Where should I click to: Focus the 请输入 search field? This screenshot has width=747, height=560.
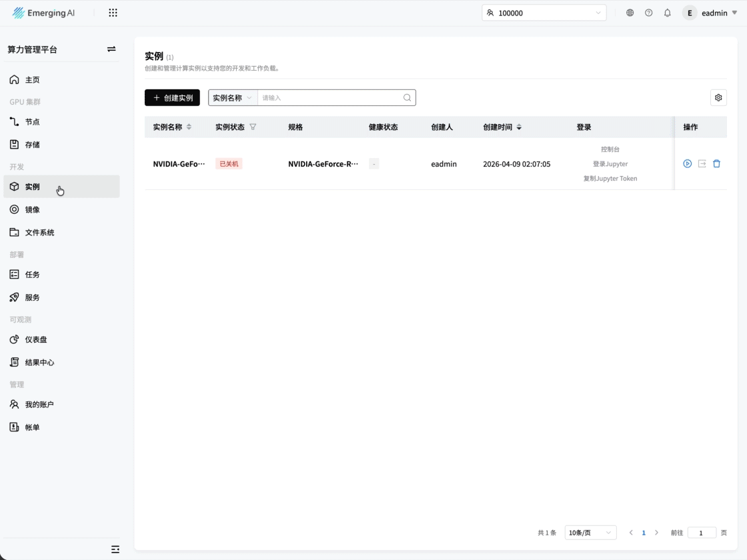tap(329, 97)
